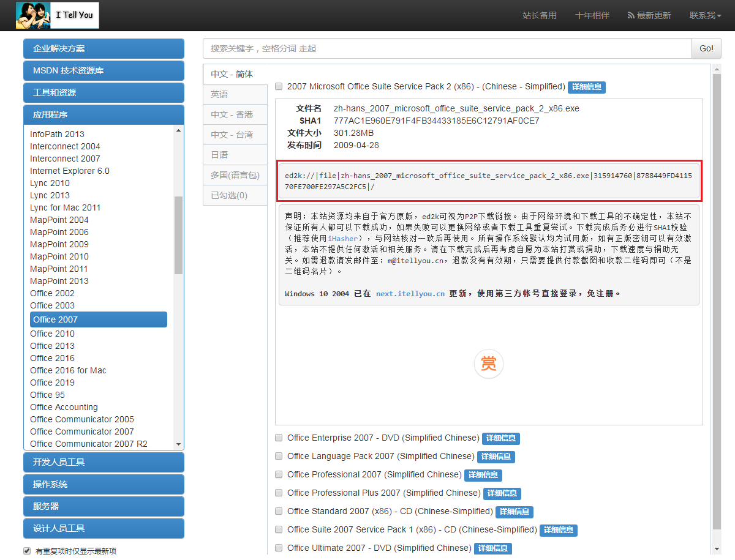735x560 pixels.
Task: Tick Office Suite 2007 Service Pack 1 checkbox
Action: pos(279,529)
